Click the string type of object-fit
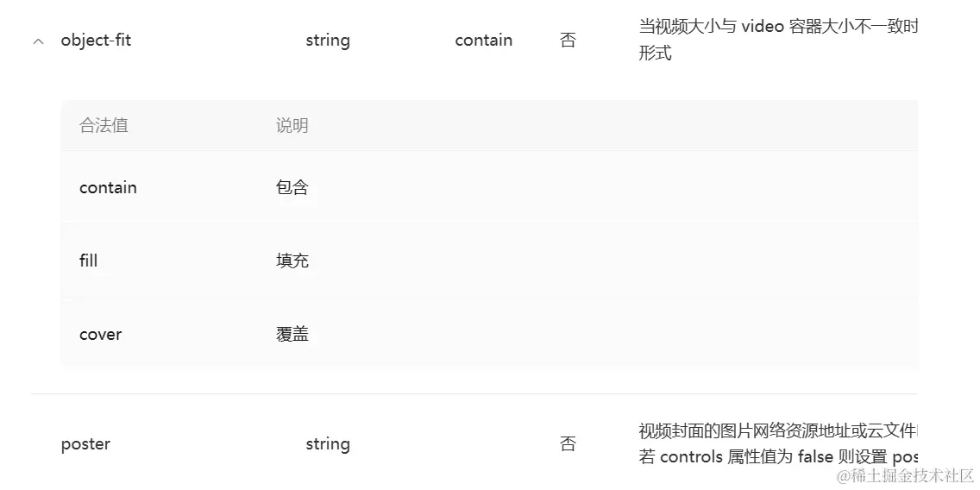 pyautogui.click(x=328, y=41)
